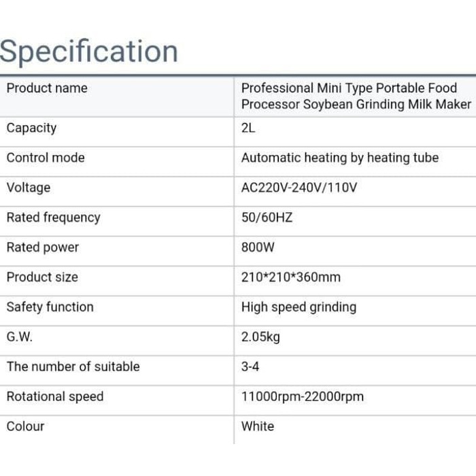The width and height of the screenshot is (476, 476).
Task: Click the 2L capacity value
Action: 248,128
